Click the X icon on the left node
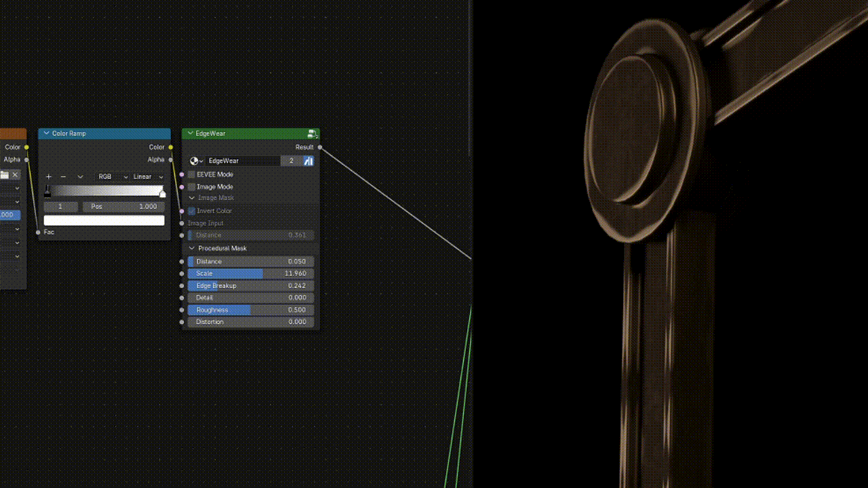This screenshot has width=868, height=488. pyautogui.click(x=15, y=175)
